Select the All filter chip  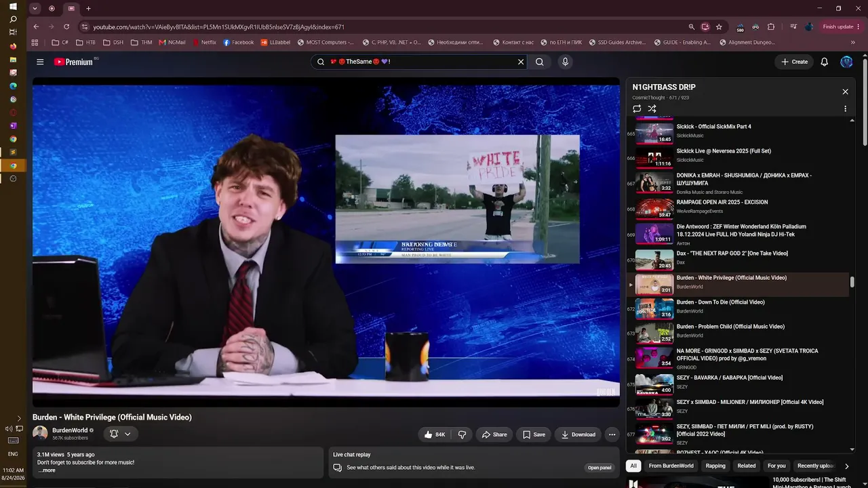(x=633, y=466)
